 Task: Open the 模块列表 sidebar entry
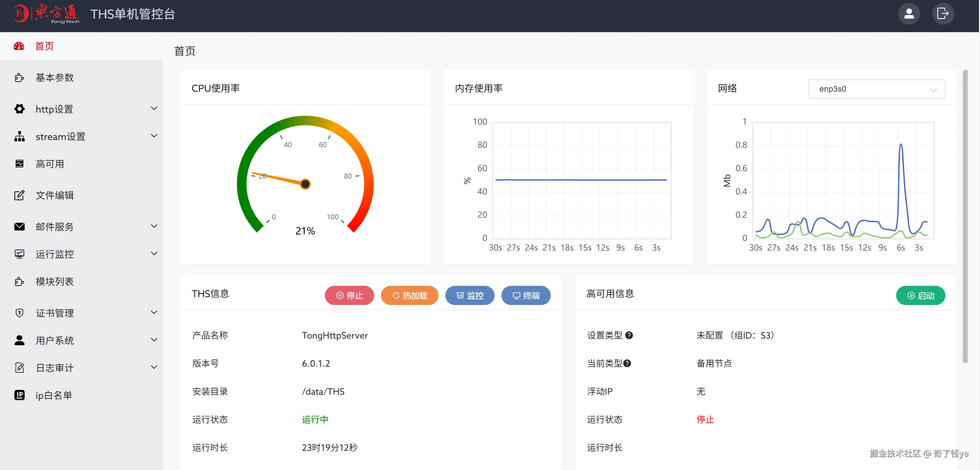54,282
